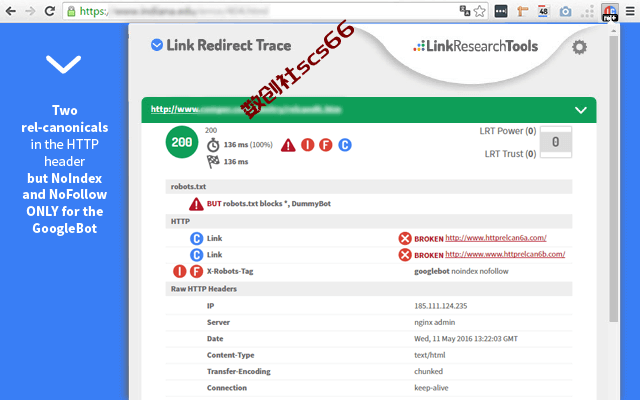Click the white down chevron on blue panel
Viewport: 640px width, 400px height.
click(x=64, y=64)
